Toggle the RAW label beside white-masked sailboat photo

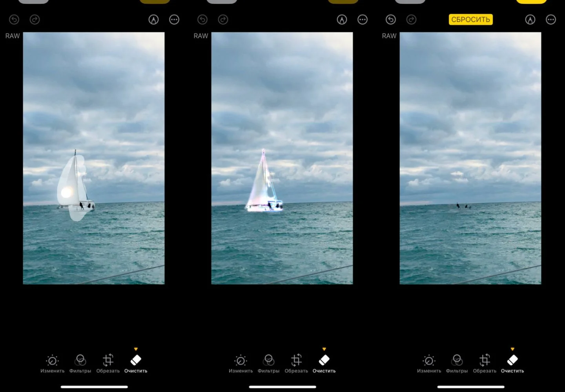coord(13,36)
